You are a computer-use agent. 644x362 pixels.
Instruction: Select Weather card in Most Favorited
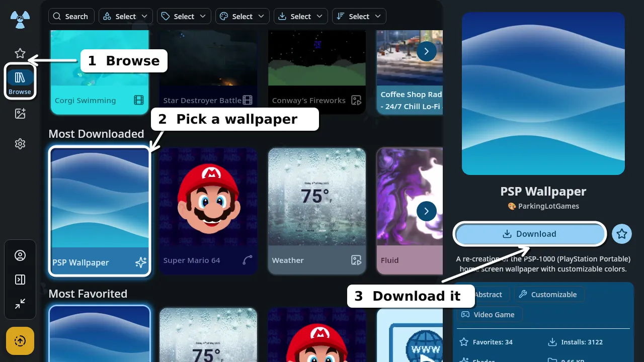tap(208, 335)
